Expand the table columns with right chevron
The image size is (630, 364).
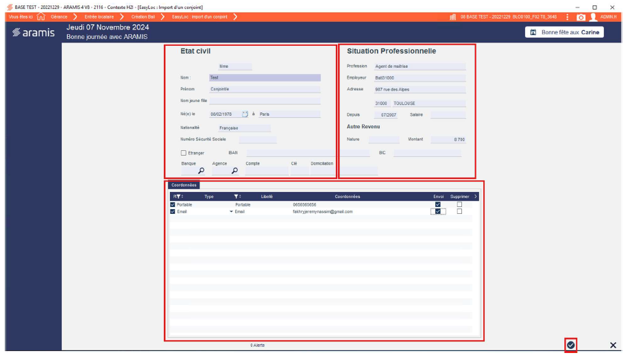(476, 197)
